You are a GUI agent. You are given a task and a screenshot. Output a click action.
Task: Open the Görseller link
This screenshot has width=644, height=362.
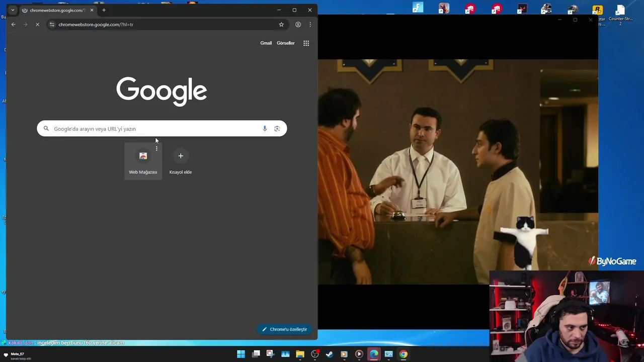click(285, 43)
